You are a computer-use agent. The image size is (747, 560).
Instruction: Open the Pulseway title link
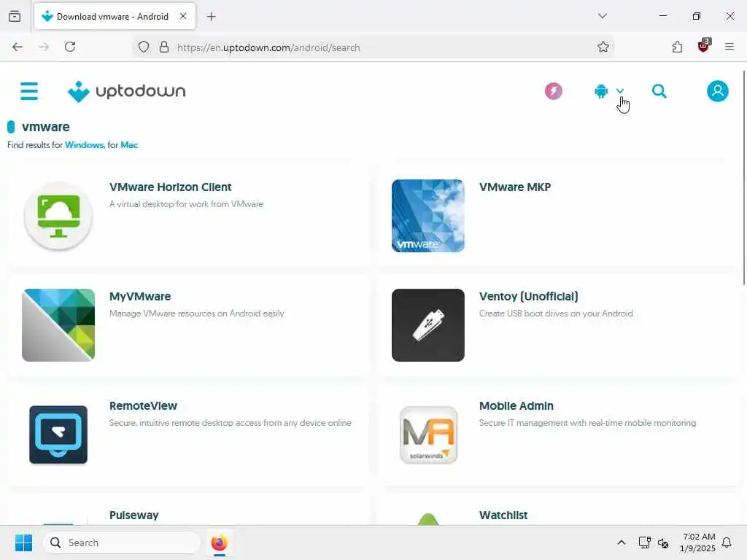[x=134, y=516]
